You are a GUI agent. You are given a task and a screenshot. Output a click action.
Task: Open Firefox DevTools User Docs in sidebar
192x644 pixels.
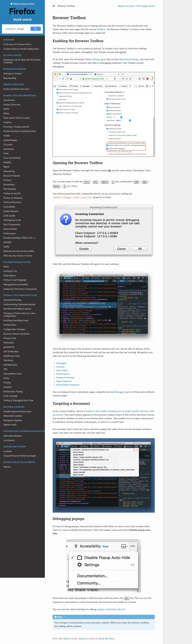tap(16, 89)
